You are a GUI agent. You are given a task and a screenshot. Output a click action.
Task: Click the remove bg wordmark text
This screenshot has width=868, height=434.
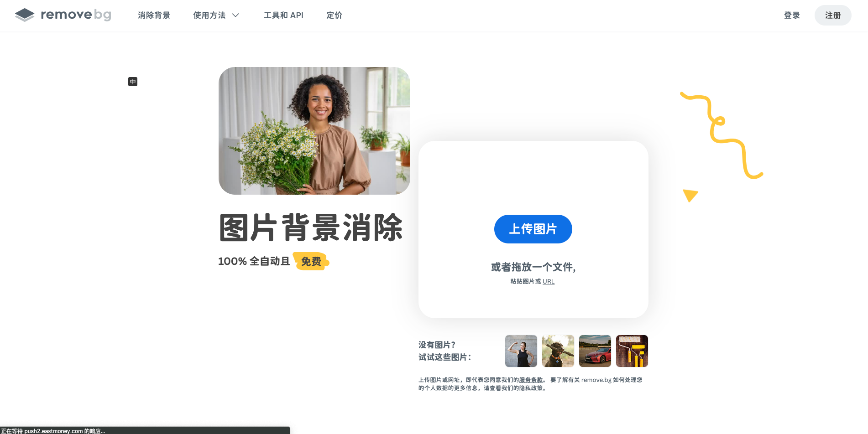76,15
